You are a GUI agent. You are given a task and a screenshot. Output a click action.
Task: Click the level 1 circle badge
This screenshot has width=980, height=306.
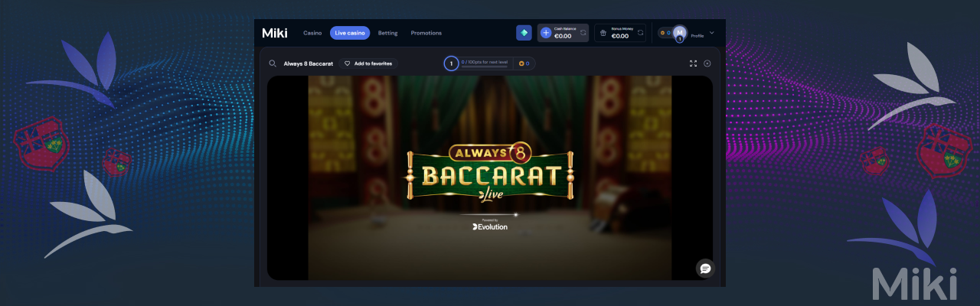tap(451, 63)
